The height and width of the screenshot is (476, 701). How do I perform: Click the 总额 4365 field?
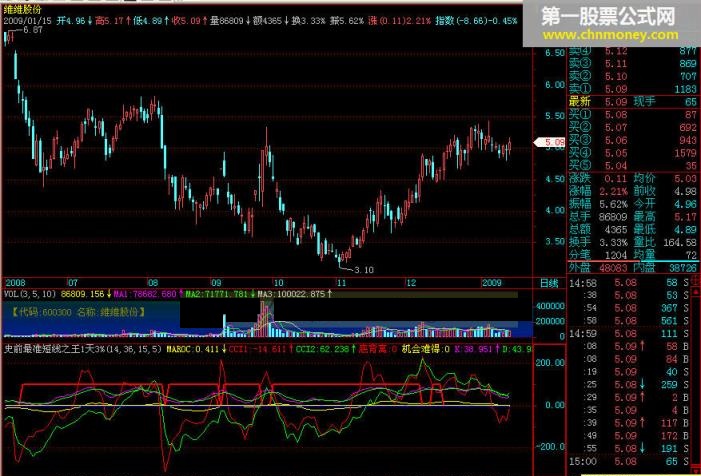[x=598, y=229]
